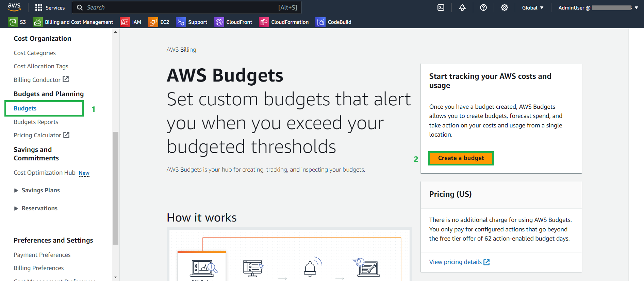Open the CloudFormation shortcut icon
Image resolution: width=644 pixels, height=281 pixels.
[264, 22]
